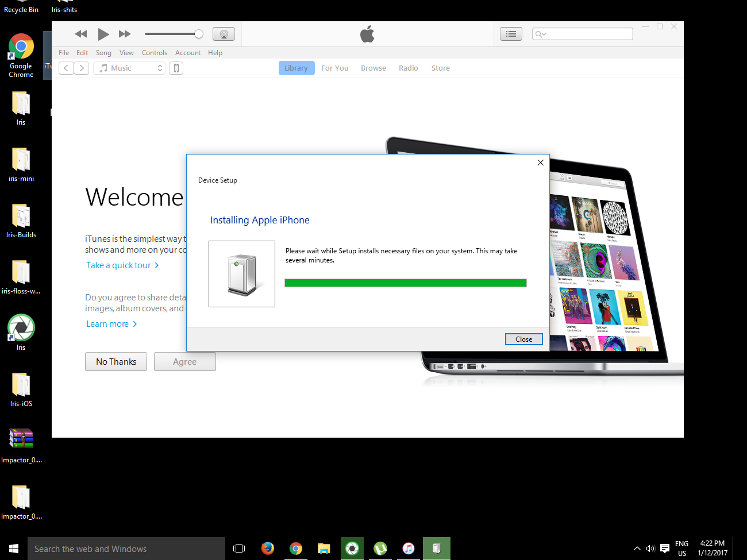Open the Help menu
This screenshot has width=747, height=560.
click(215, 53)
